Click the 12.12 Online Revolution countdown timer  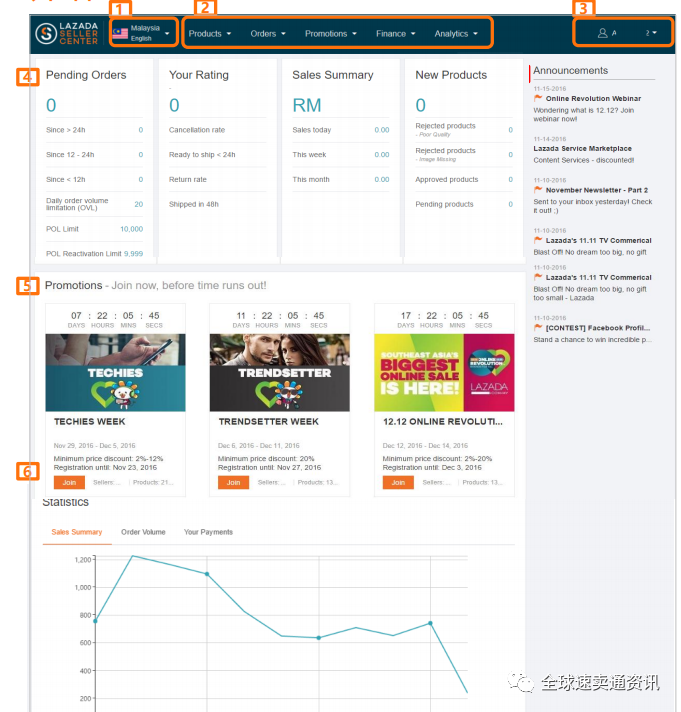[444, 320]
